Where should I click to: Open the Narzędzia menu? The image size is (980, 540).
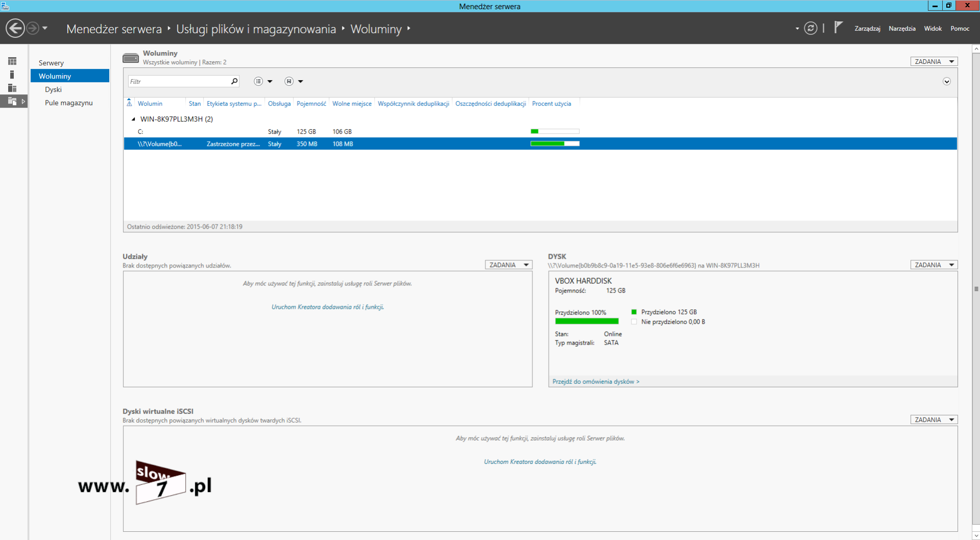(x=901, y=29)
